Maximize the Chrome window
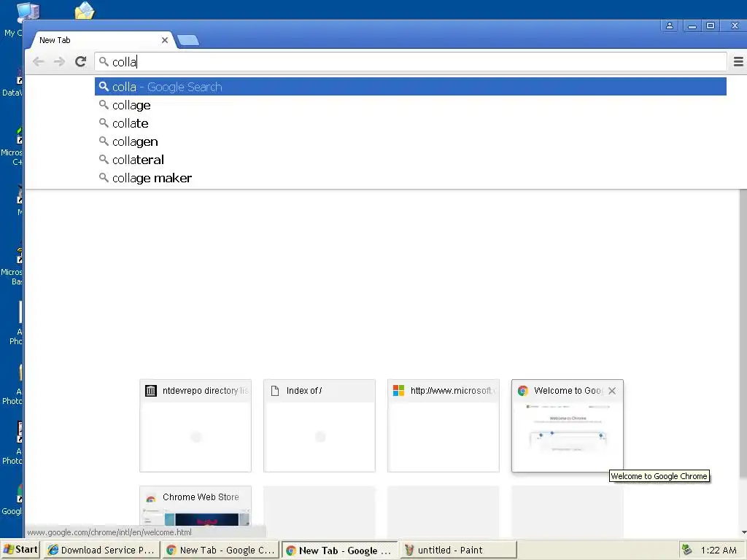 pyautogui.click(x=711, y=26)
